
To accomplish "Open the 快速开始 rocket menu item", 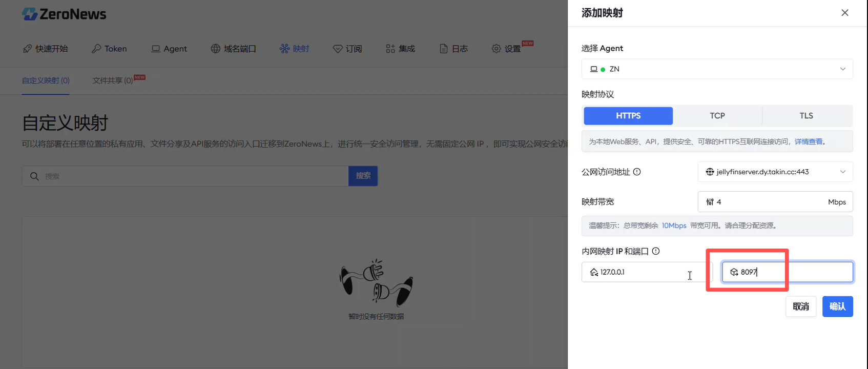I will [x=45, y=49].
